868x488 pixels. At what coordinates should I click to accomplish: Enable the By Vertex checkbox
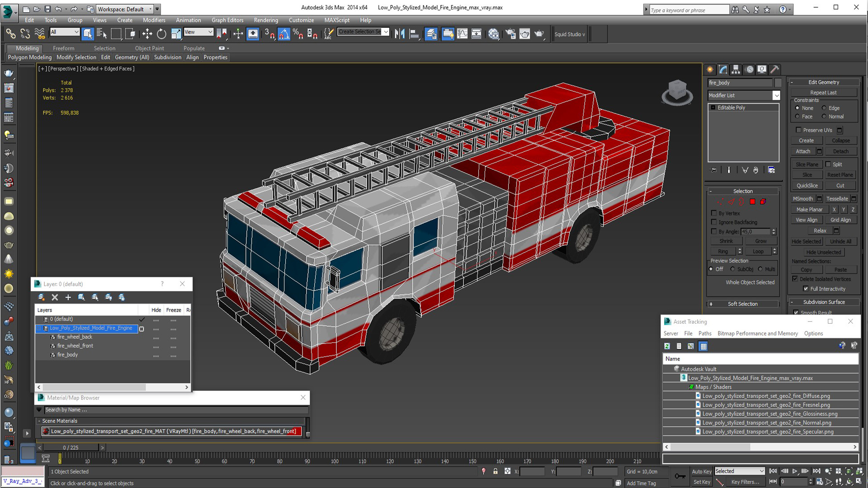pyautogui.click(x=714, y=213)
